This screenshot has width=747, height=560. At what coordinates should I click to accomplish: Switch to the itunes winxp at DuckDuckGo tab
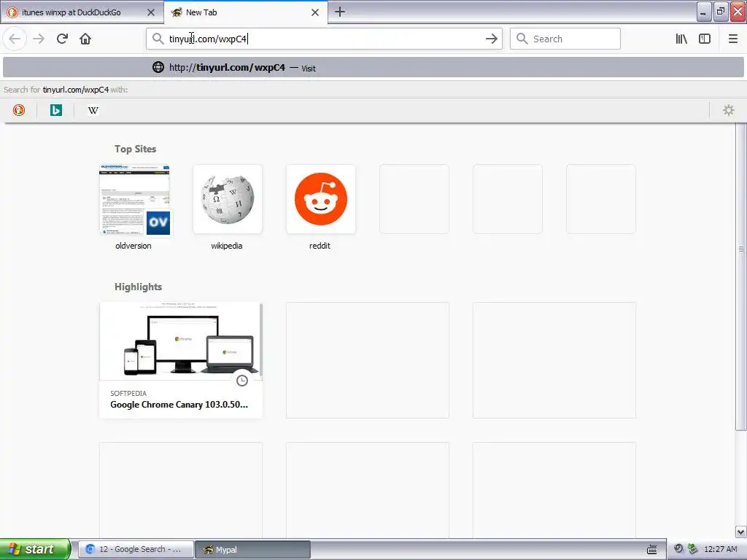click(82, 12)
